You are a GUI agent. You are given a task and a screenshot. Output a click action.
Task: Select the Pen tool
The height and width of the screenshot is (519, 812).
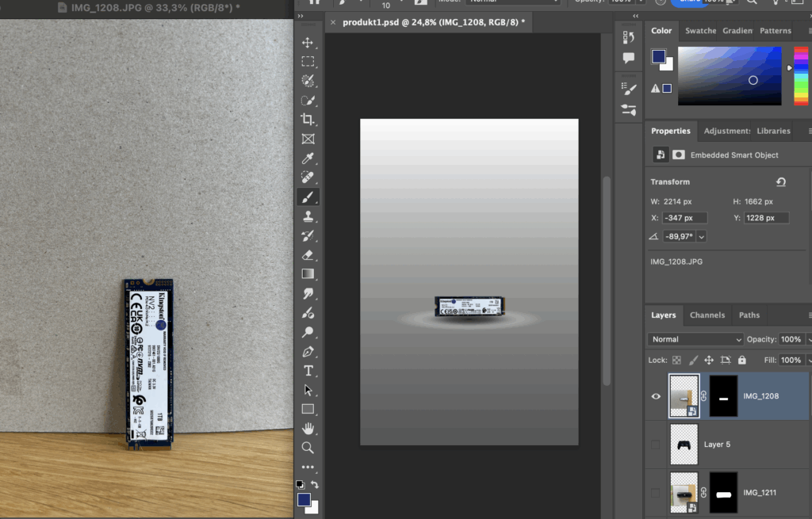click(x=308, y=352)
